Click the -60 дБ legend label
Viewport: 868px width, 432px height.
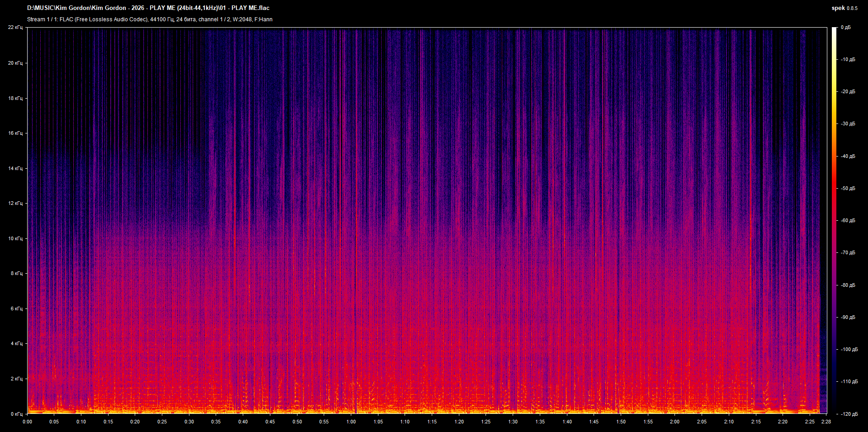(849, 221)
